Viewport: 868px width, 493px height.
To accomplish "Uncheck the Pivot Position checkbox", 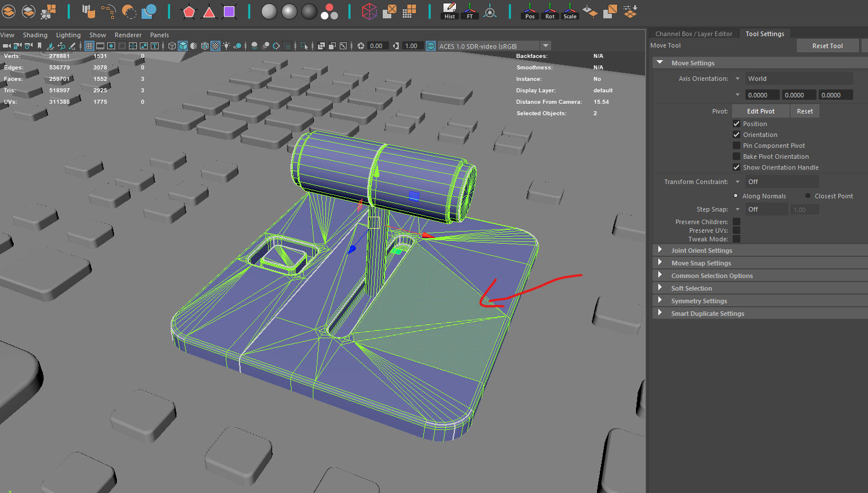I will (x=737, y=124).
